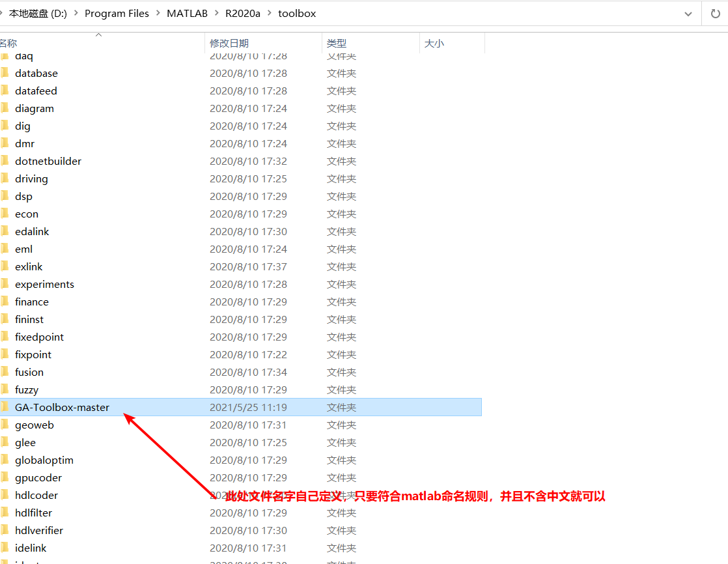Select the GA-Toolbox-master folder icon
728x564 pixels.
(x=5, y=407)
